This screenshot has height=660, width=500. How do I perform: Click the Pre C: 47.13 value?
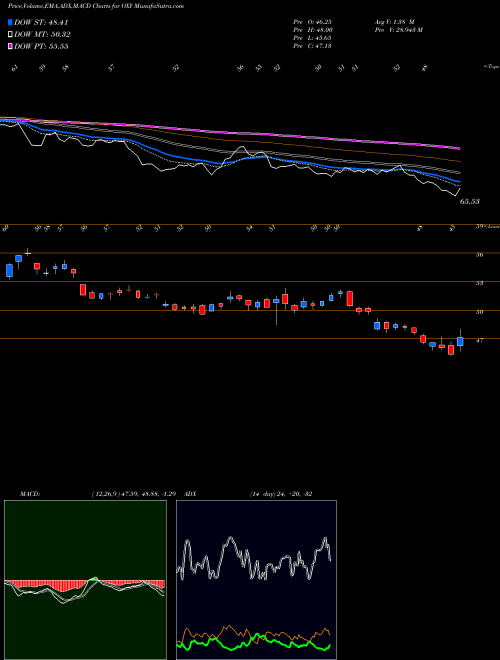pos(312,46)
